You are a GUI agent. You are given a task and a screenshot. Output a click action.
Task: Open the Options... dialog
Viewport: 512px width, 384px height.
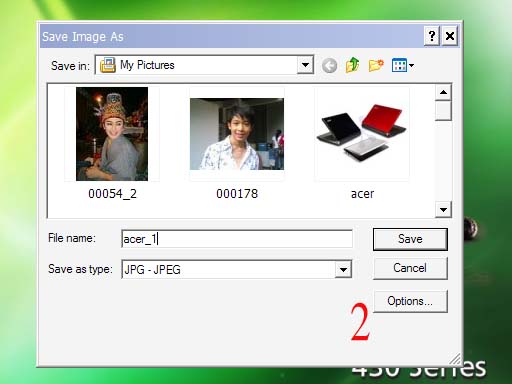tap(410, 301)
